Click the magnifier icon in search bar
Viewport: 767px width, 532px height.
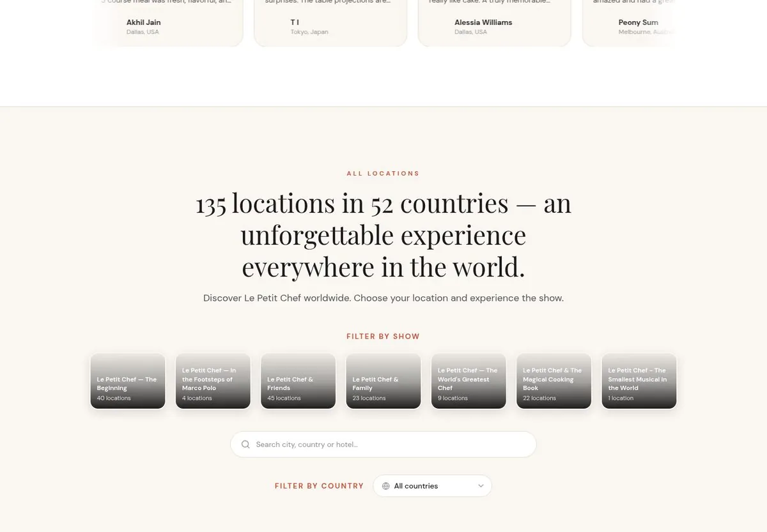tap(245, 445)
